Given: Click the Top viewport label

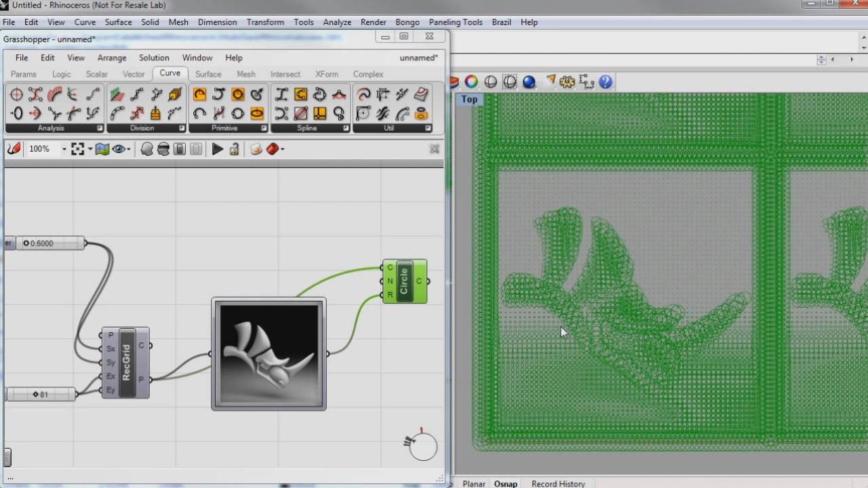Looking at the screenshot, I should click(x=469, y=99).
